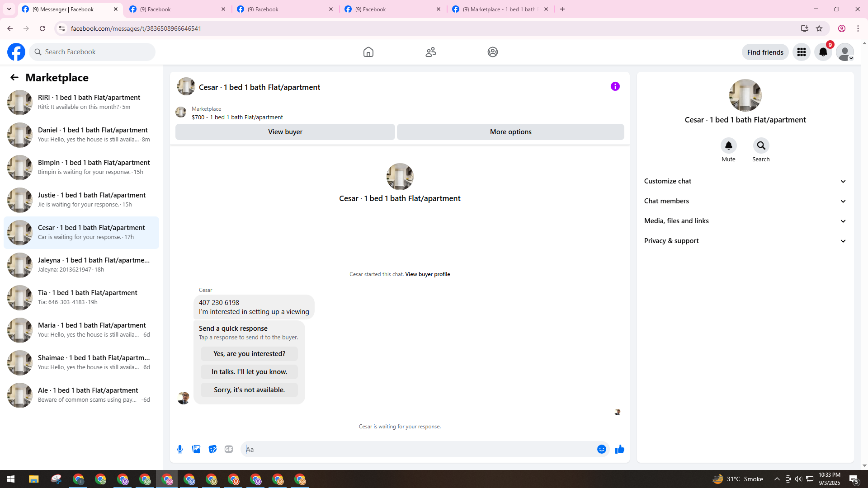Record a voice clip with microphone icon
Viewport: 868px width, 488px height.
pos(180,449)
